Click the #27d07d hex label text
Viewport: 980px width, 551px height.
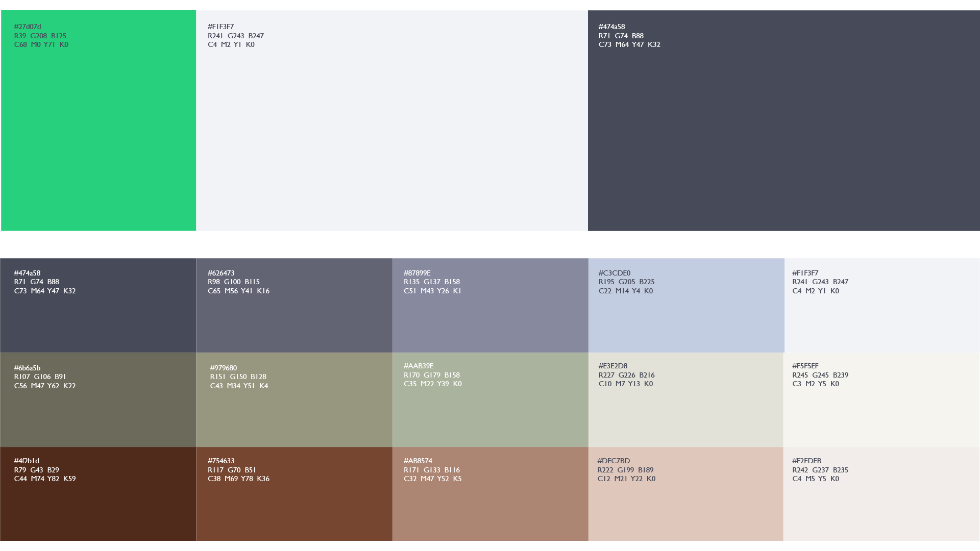(x=28, y=27)
